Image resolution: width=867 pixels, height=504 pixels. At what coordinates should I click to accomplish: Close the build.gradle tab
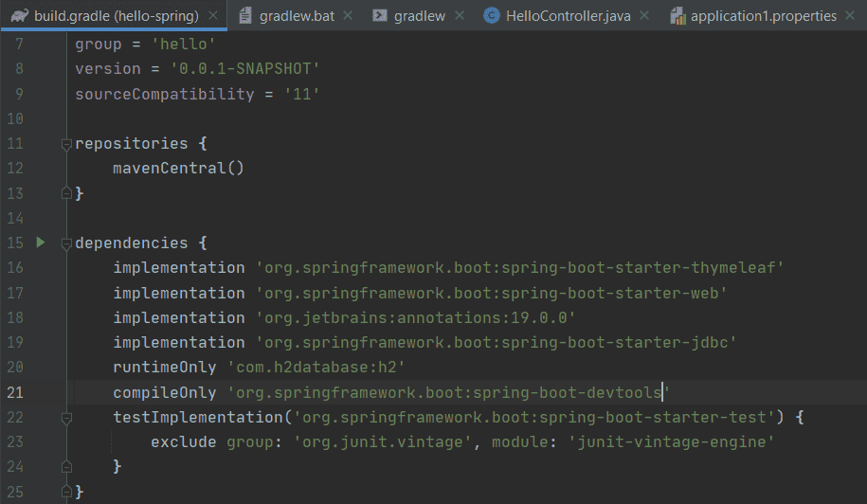[x=213, y=16]
